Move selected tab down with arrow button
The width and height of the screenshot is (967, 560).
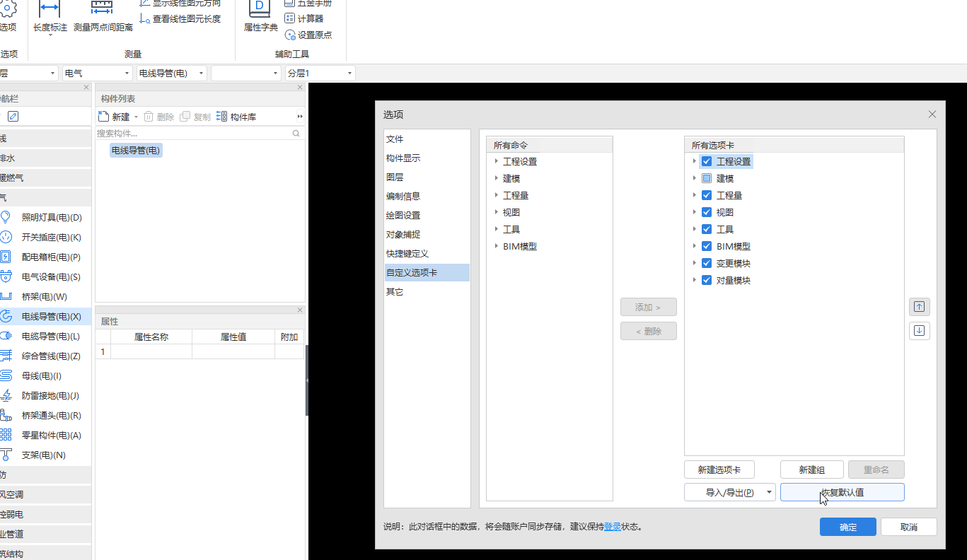click(x=920, y=330)
